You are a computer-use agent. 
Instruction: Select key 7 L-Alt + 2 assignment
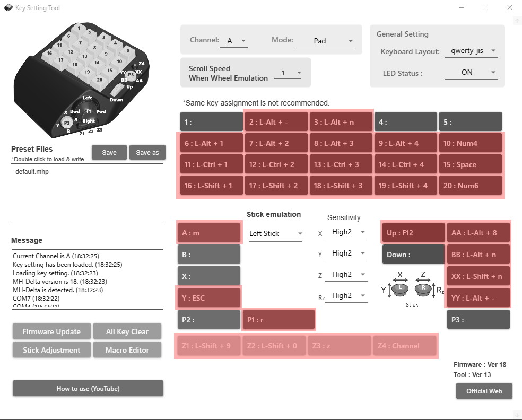pos(276,143)
